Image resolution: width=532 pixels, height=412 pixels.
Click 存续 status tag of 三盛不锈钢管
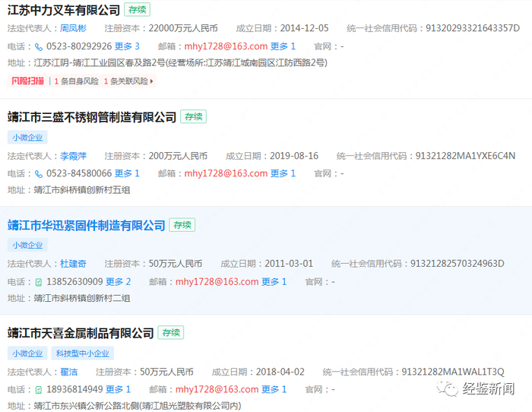click(x=193, y=117)
